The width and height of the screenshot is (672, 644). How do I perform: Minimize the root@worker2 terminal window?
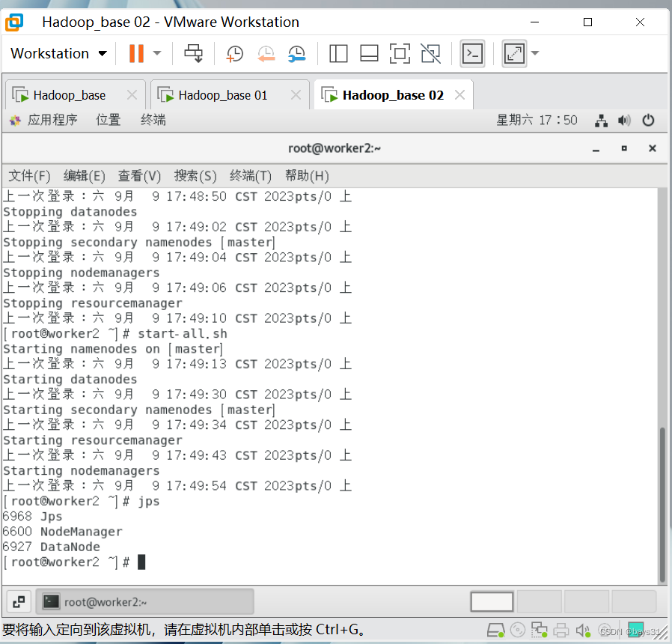point(596,149)
